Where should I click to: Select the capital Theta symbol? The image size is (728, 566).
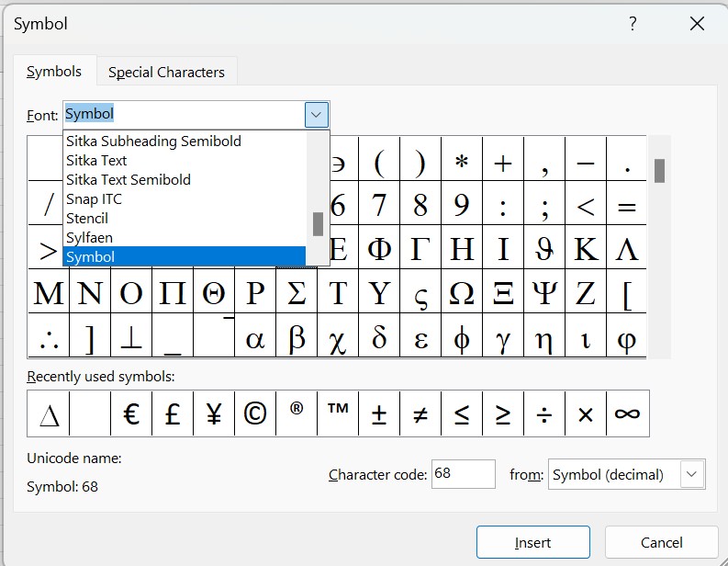point(214,291)
